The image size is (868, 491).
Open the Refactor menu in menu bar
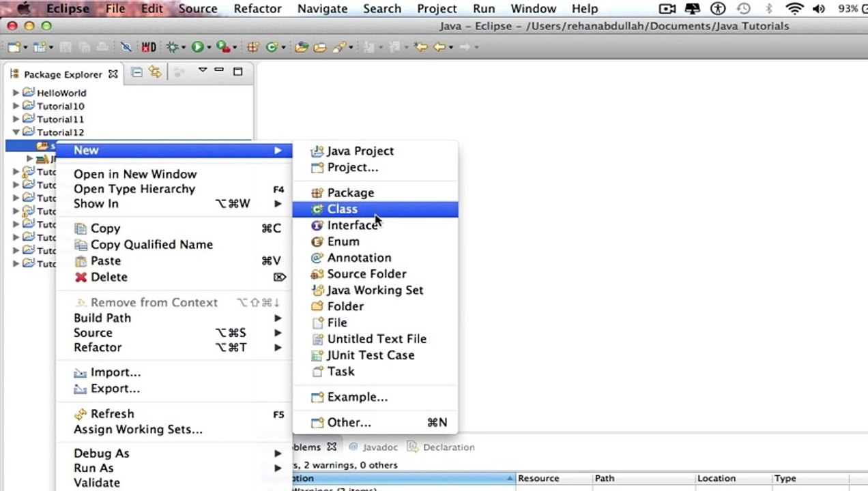click(257, 9)
